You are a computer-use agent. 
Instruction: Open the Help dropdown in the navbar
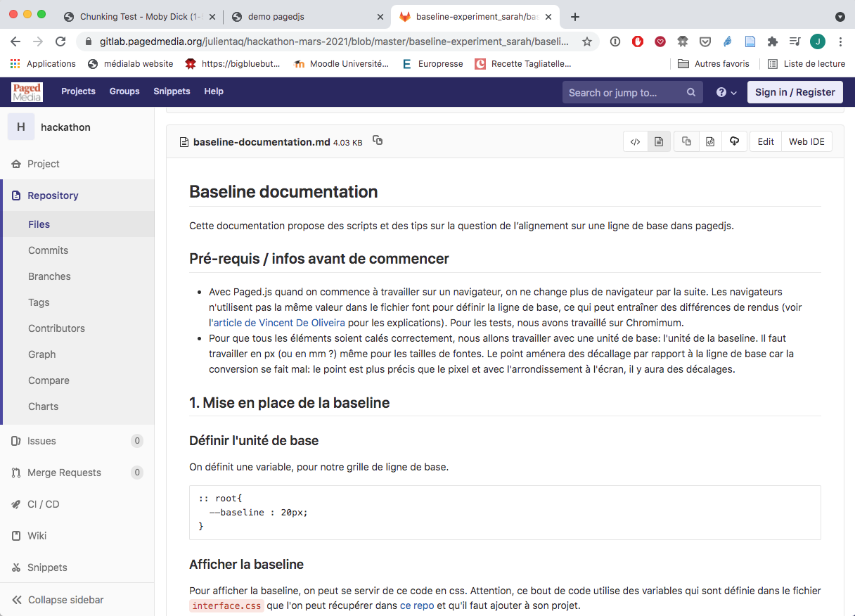[x=726, y=92]
